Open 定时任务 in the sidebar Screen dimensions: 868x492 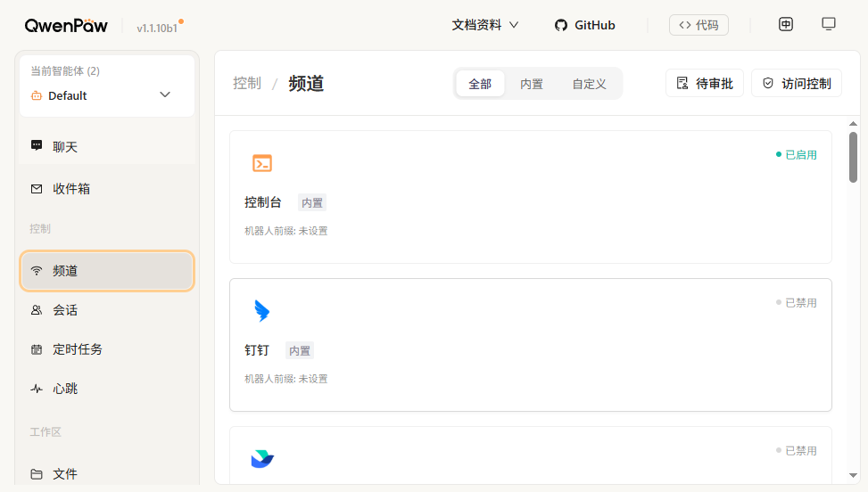tap(107, 349)
